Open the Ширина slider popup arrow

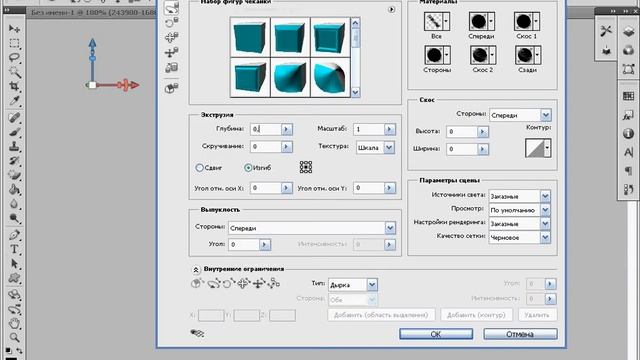tap(482, 149)
